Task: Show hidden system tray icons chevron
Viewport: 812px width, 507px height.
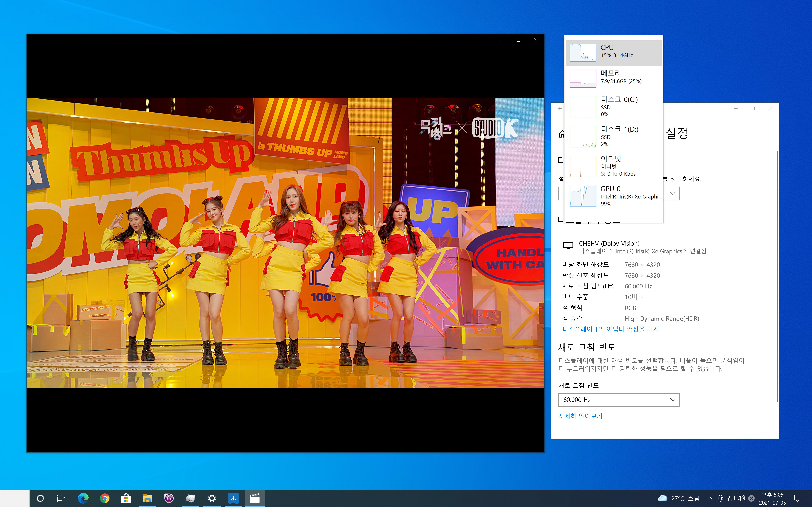Action: tap(710, 498)
